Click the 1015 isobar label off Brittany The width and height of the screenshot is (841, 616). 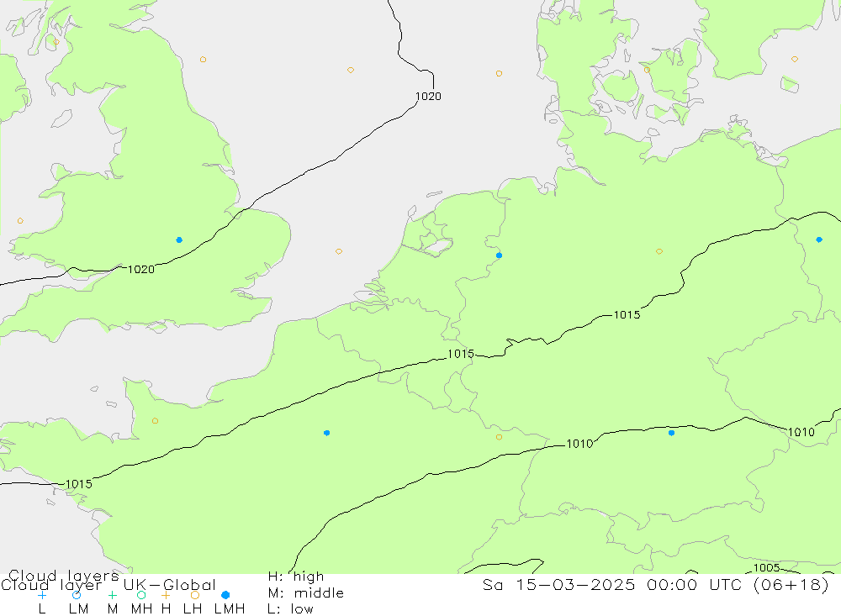[x=79, y=484]
